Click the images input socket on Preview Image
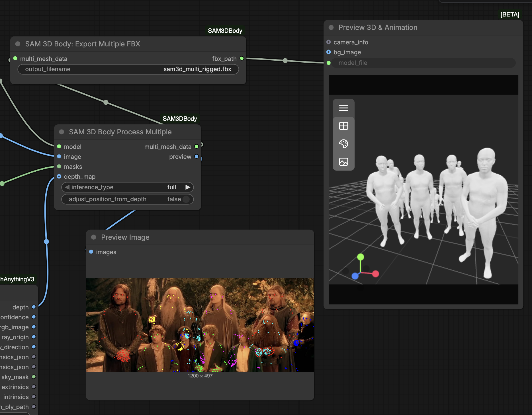Screen dimensions: 532x415 [91, 252]
